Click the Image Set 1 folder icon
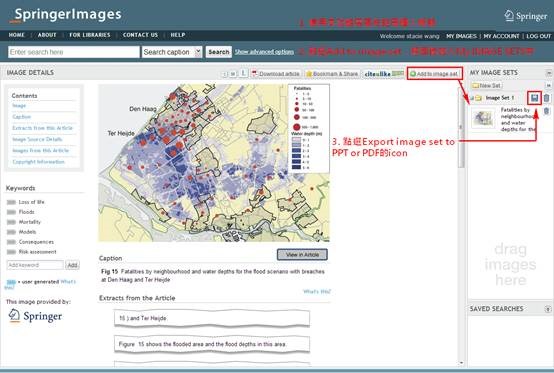This screenshot has width=554, height=373. (479, 98)
